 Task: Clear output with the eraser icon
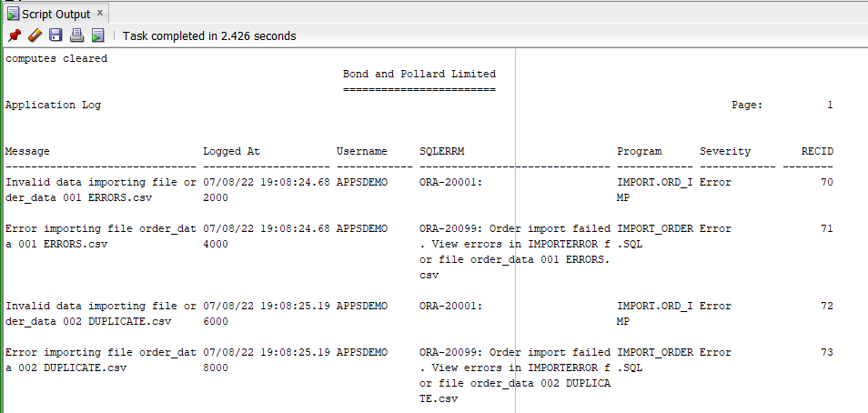[35, 35]
